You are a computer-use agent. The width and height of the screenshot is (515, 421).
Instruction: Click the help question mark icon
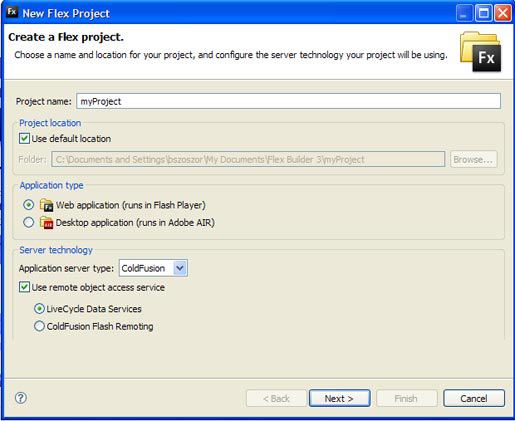pos(21,398)
